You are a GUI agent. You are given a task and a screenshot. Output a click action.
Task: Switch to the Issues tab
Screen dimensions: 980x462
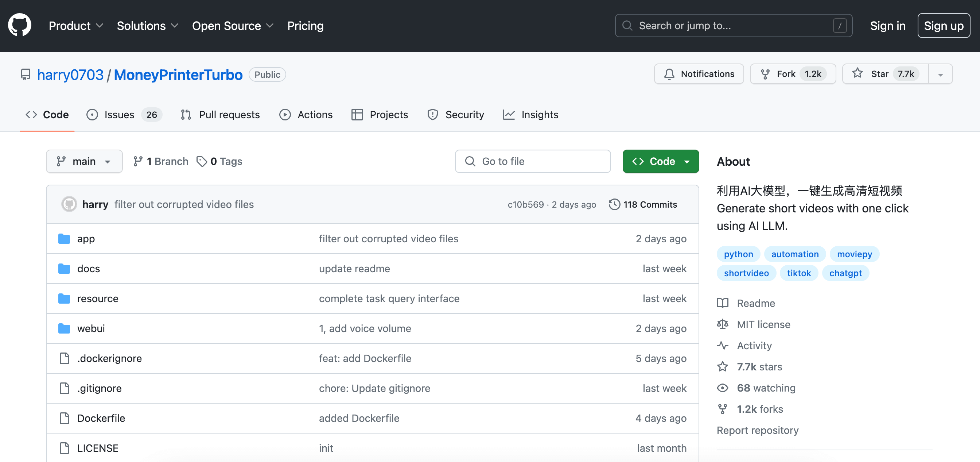(x=124, y=115)
